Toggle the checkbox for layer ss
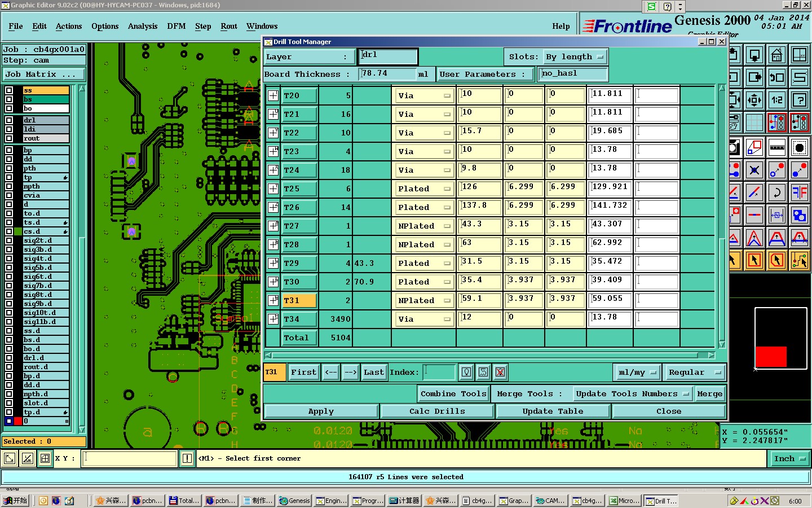812x508 pixels. (9, 90)
